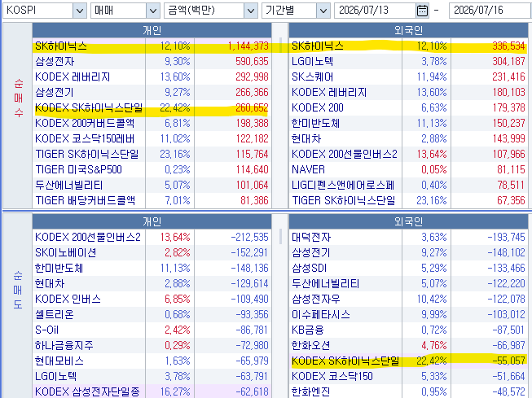Select the 외국인 header in net-buy table
532x398 pixels.
pyautogui.click(x=409, y=30)
